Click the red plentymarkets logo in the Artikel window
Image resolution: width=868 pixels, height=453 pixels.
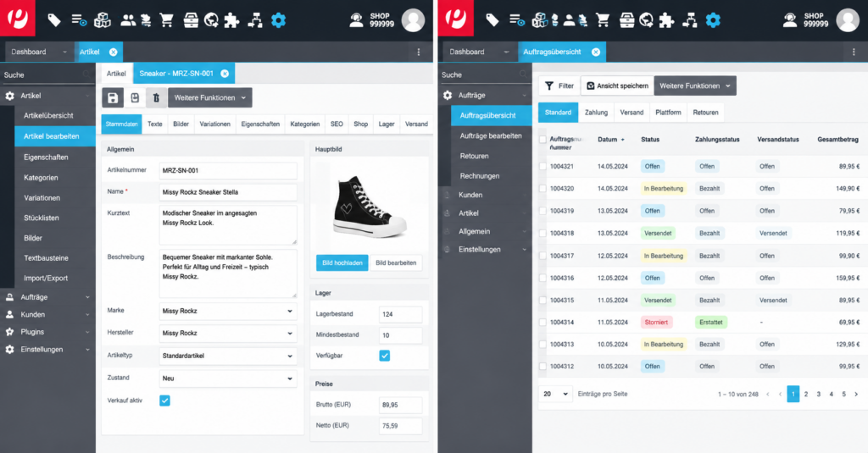click(x=17, y=18)
